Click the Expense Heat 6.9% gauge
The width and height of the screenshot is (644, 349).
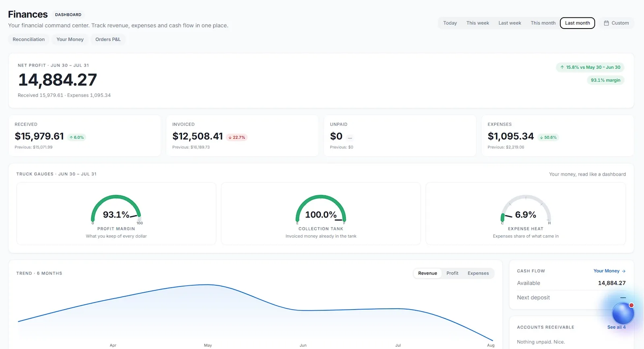[x=525, y=209]
